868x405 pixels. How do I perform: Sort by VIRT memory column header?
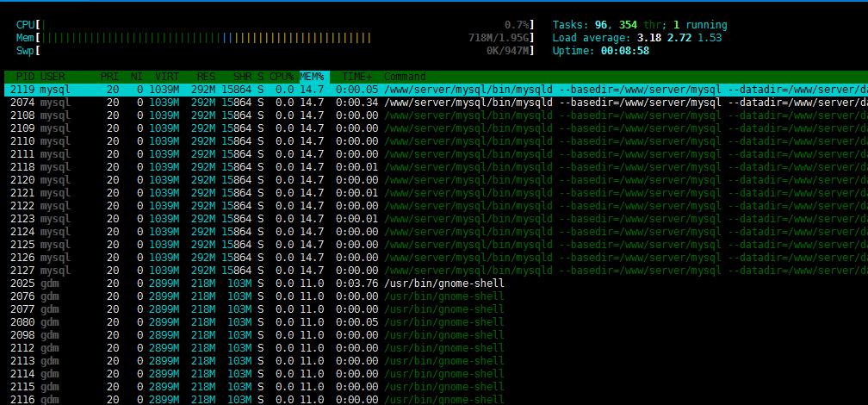[167, 77]
